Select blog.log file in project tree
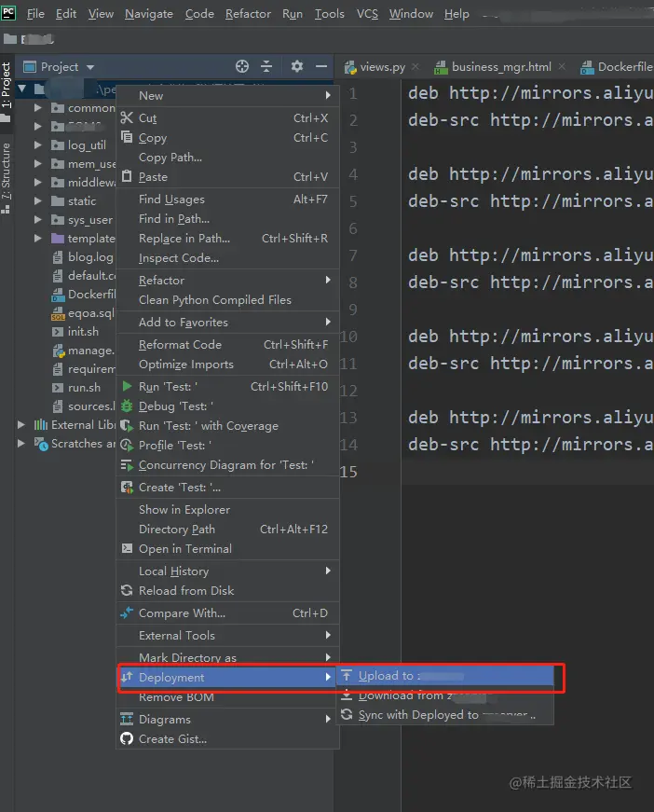This screenshot has height=812, width=654. click(x=90, y=257)
